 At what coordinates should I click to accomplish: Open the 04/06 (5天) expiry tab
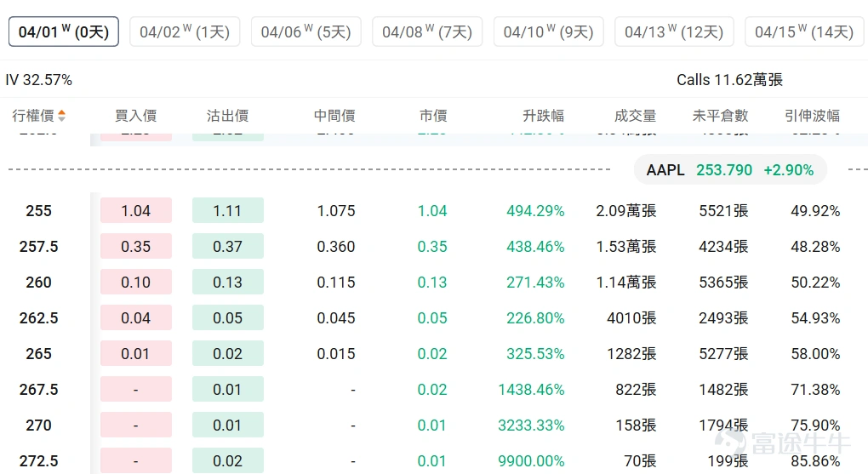(x=306, y=31)
